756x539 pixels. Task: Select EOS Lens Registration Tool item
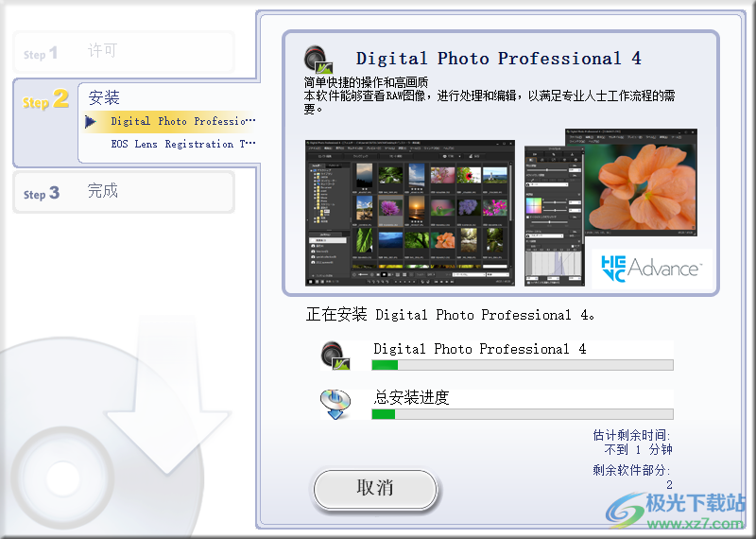[182, 144]
